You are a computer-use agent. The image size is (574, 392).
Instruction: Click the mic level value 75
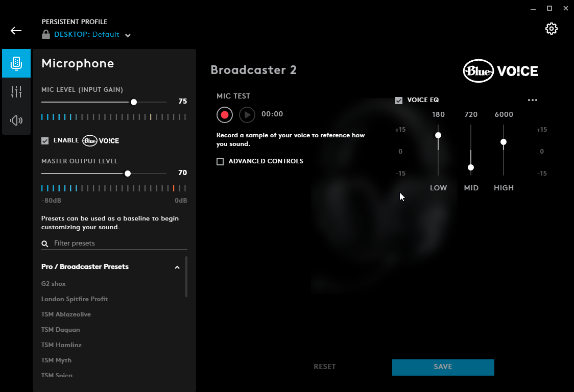[x=183, y=102]
